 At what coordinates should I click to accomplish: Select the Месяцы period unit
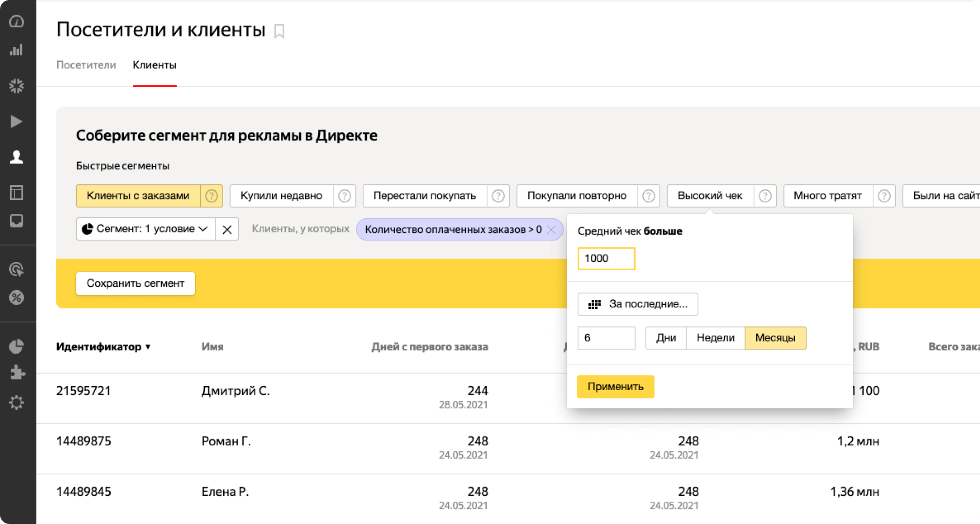tap(775, 338)
